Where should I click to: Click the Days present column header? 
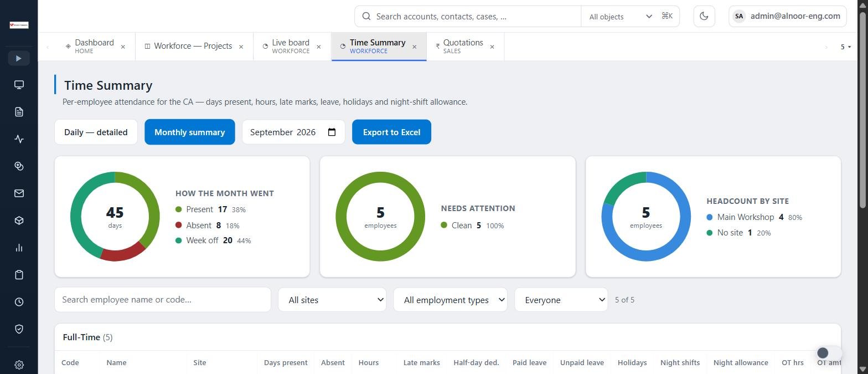click(286, 363)
